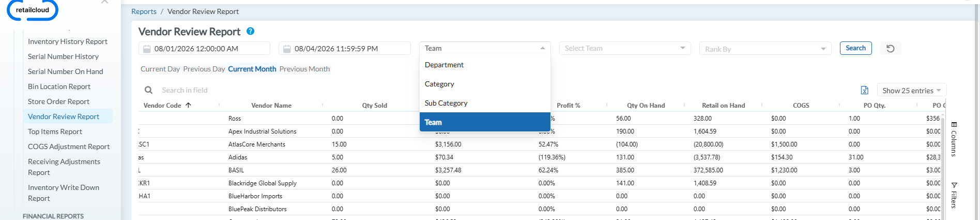Viewport: 980px width, 220px height.
Task: Go to Reports breadcrumb link
Action: tap(144, 11)
